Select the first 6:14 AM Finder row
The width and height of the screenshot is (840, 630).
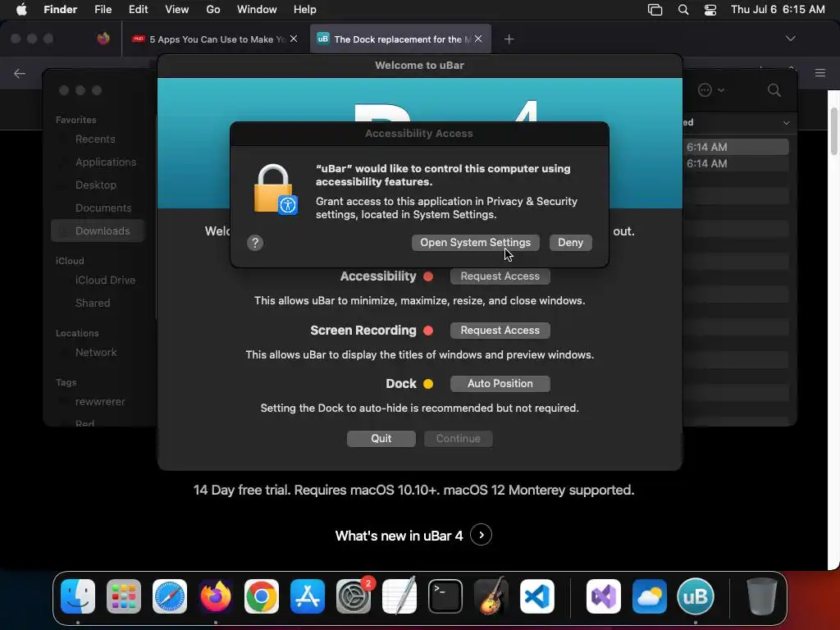point(737,147)
